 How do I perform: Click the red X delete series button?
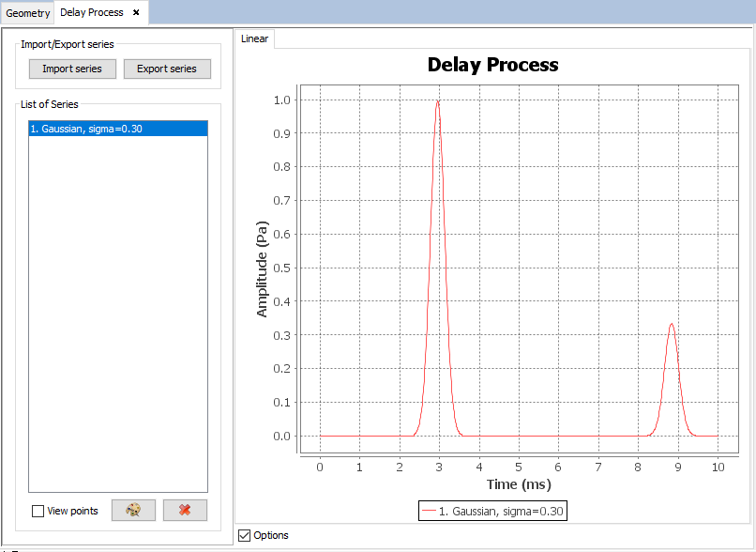tap(185, 511)
